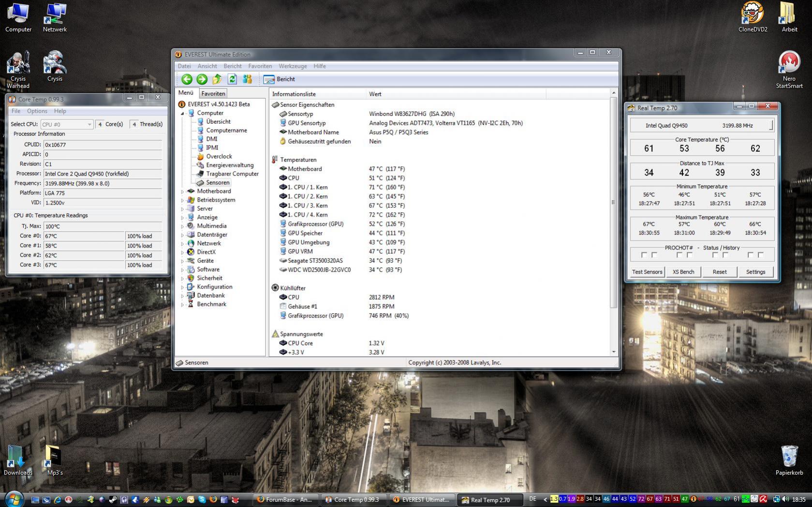Show hidden tray icons with the arrow
The height and width of the screenshot is (507, 812).
click(x=545, y=499)
